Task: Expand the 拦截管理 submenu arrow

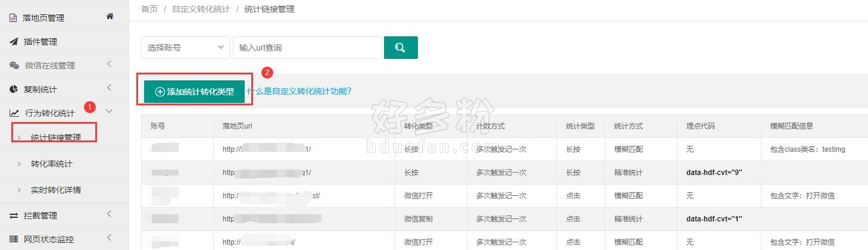Action: point(109,214)
